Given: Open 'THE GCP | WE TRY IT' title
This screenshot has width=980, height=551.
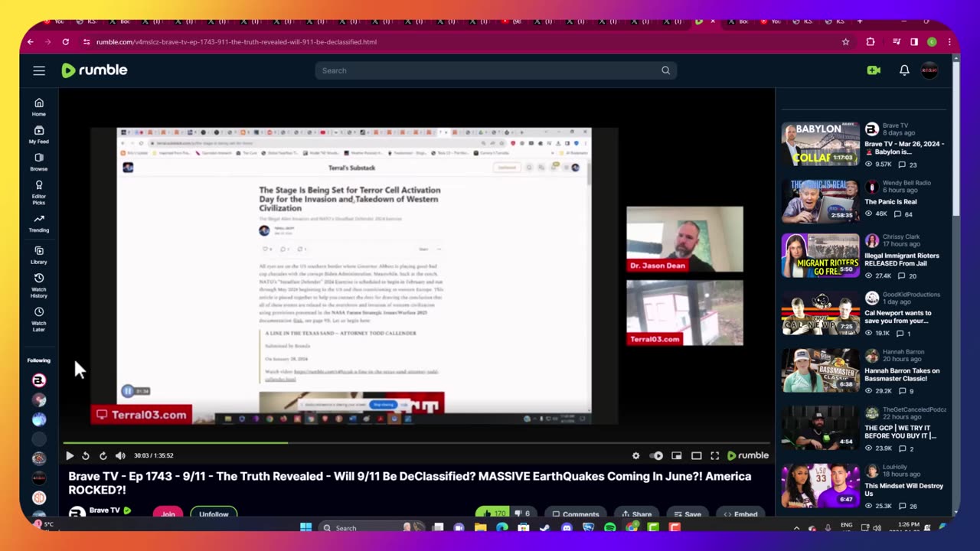Looking at the screenshot, I should (900, 432).
